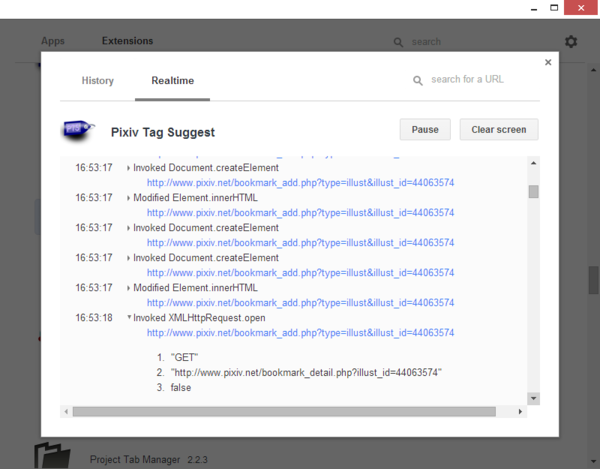The image size is (600, 469).
Task: Open the URL under first Element.innerHTML entry
Action: tap(300, 213)
